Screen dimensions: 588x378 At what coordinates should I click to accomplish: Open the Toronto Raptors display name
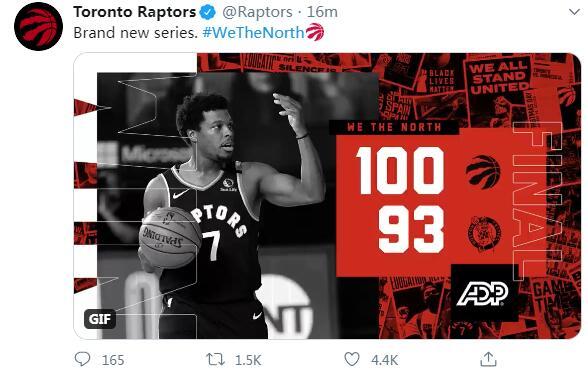click(x=135, y=12)
